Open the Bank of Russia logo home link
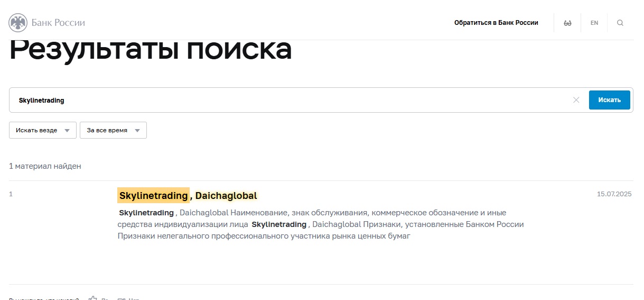The width and height of the screenshot is (644, 300). point(47,23)
